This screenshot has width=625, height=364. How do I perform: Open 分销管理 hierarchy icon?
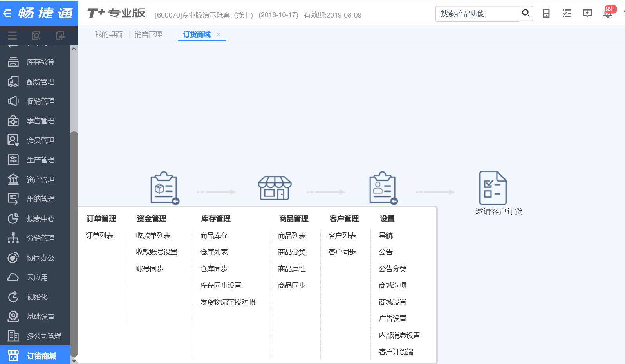point(13,238)
